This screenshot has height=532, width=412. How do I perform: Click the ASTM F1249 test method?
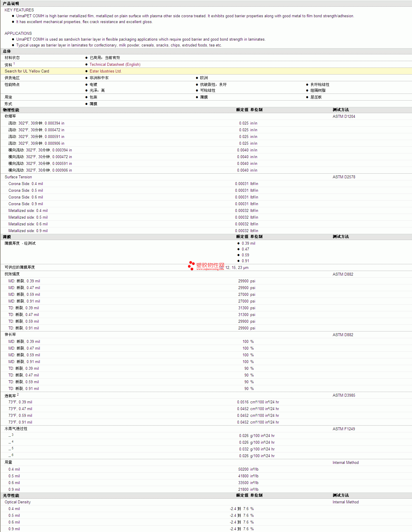click(x=344, y=429)
